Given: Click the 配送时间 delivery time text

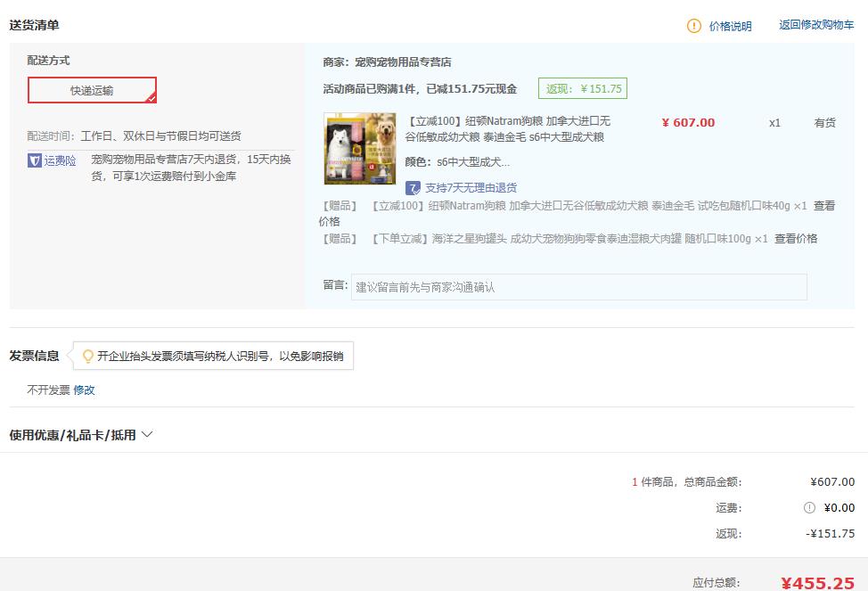Looking at the screenshot, I should (x=134, y=135).
